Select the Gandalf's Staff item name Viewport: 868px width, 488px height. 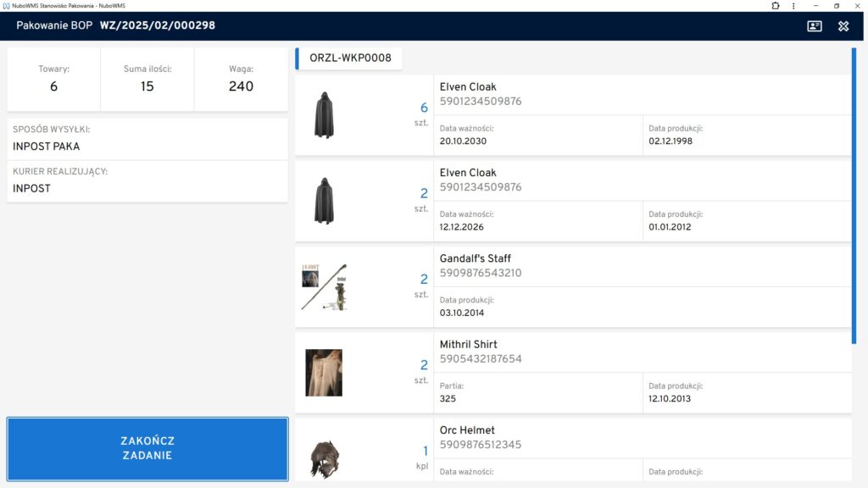[x=475, y=258]
